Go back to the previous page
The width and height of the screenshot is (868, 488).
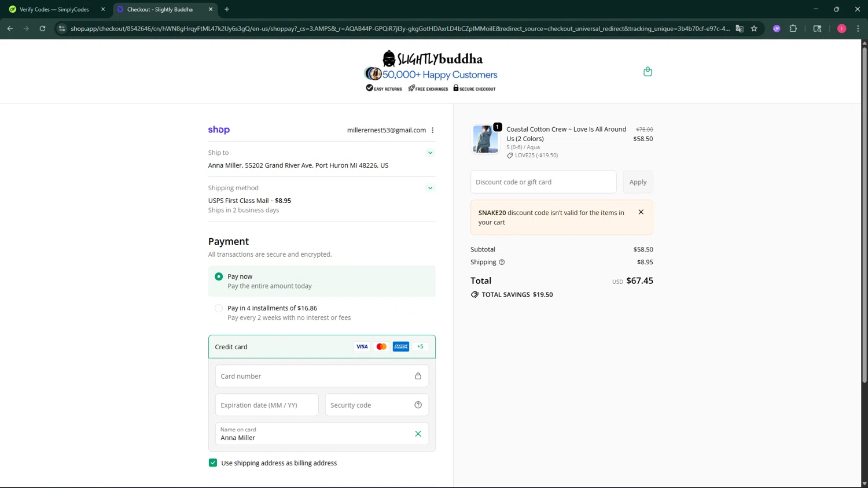(10, 28)
